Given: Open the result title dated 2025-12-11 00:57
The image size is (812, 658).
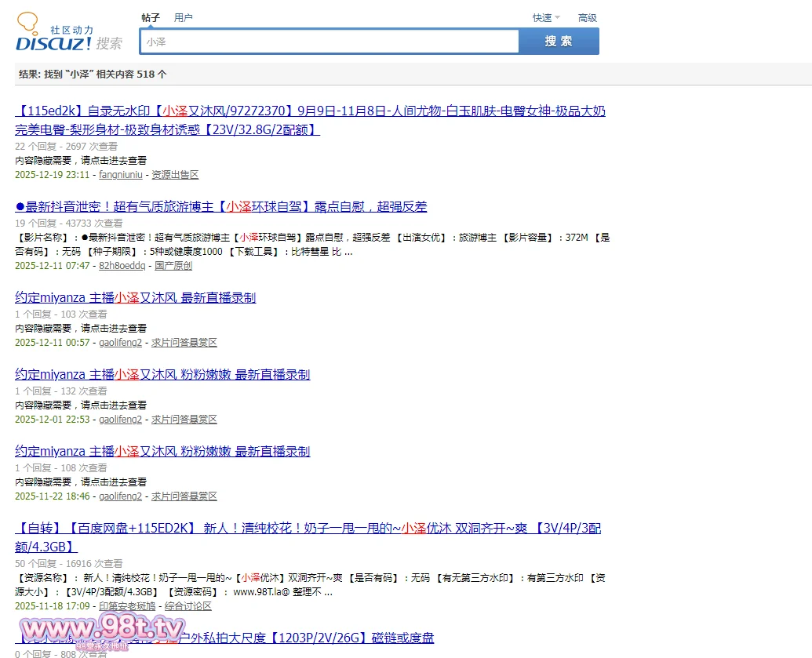Looking at the screenshot, I should (x=135, y=298).
